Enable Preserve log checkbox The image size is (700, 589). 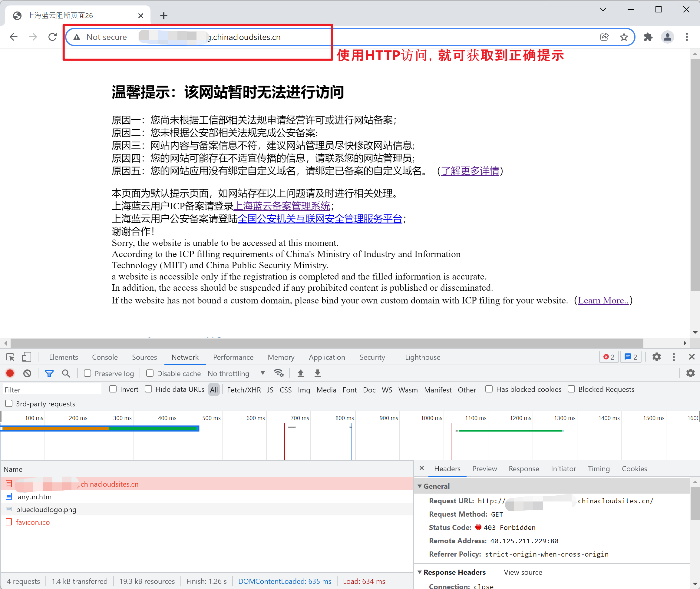coord(87,373)
